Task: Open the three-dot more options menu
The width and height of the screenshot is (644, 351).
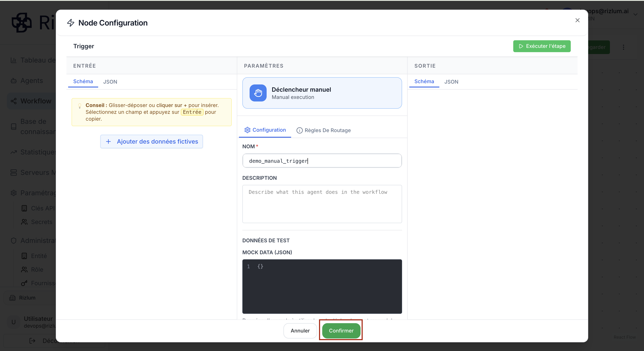Action: [623, 47]
